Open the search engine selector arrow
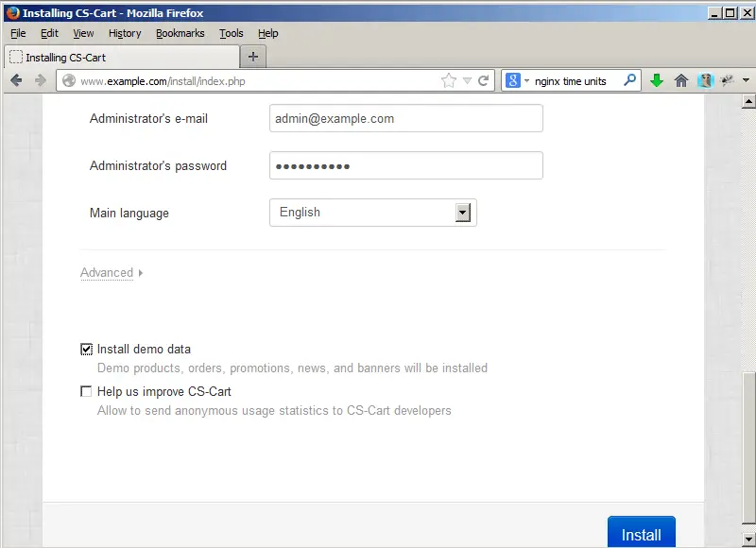 click(x=526, y=81)
